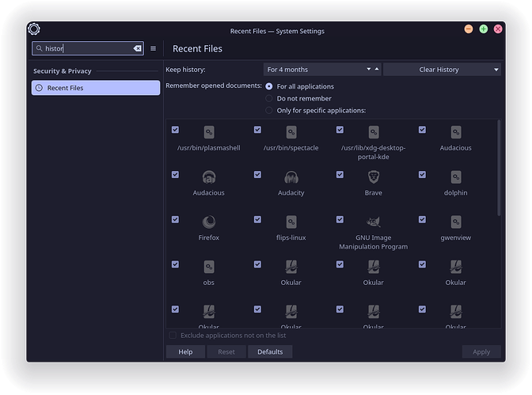
Task: Click the application list vertical scrollbar
Action: (x=499, y=168)
